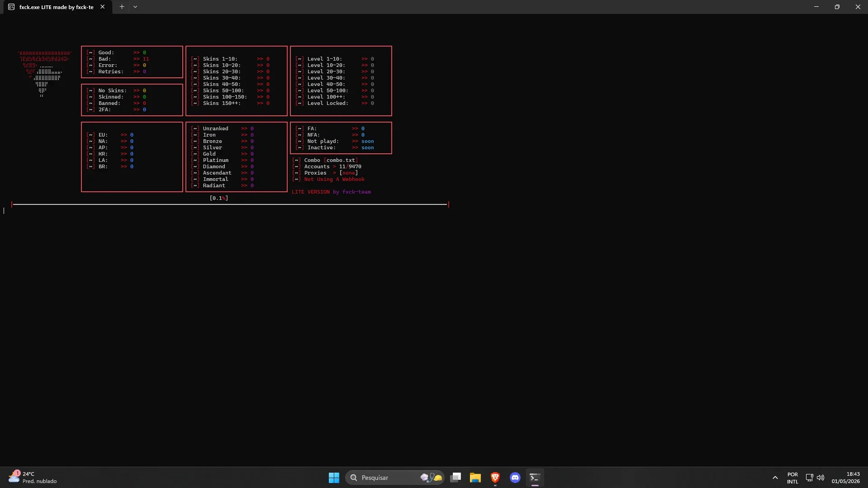
Task: Click the 'Banned:' line
Action: 116,103
